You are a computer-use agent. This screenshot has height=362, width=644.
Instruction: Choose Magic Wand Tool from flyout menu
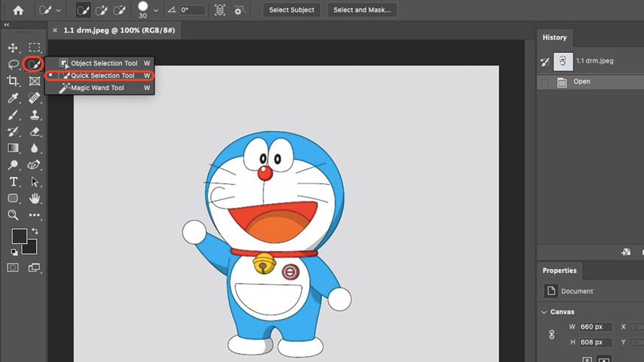tap(97, 88)
